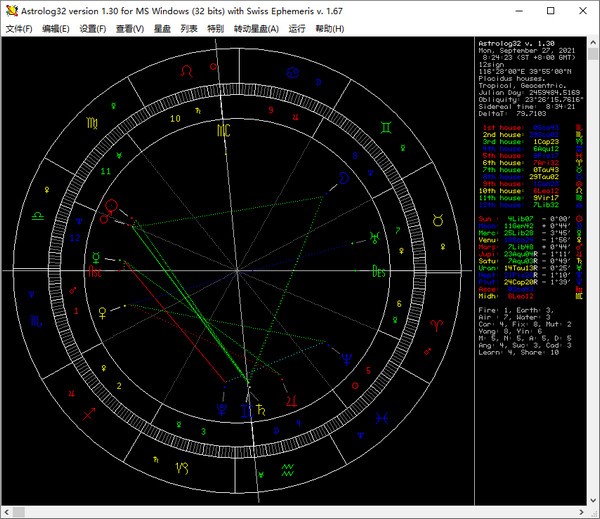Image resolution: width=600 pixels, height=519 pixels.
Task: Click the green house number 3 in wheel
Action: (204, 431)
